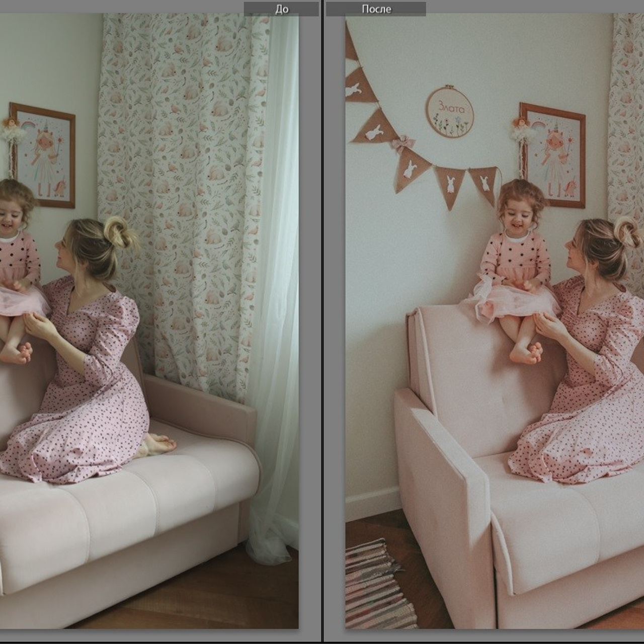Click the "Злата" embroidery hoop in After photo
The height and width of the screenshot is (644, 644).
pyautogui.click(x=449, y=112)
